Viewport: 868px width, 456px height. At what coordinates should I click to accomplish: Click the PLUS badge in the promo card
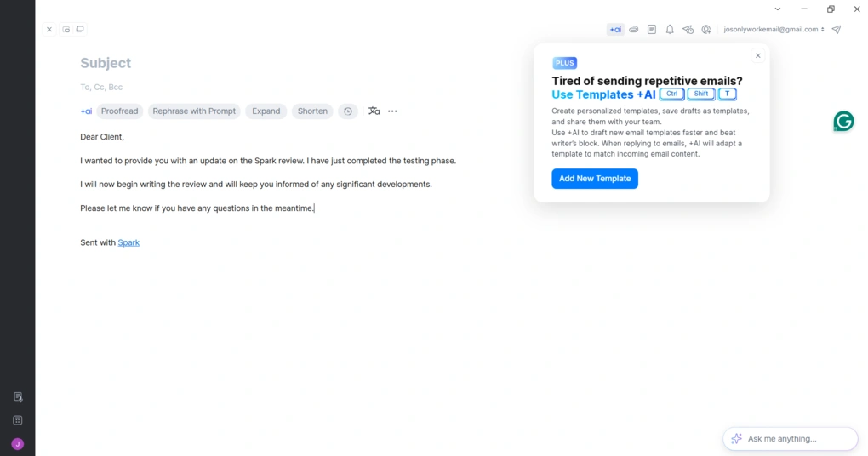565,63
